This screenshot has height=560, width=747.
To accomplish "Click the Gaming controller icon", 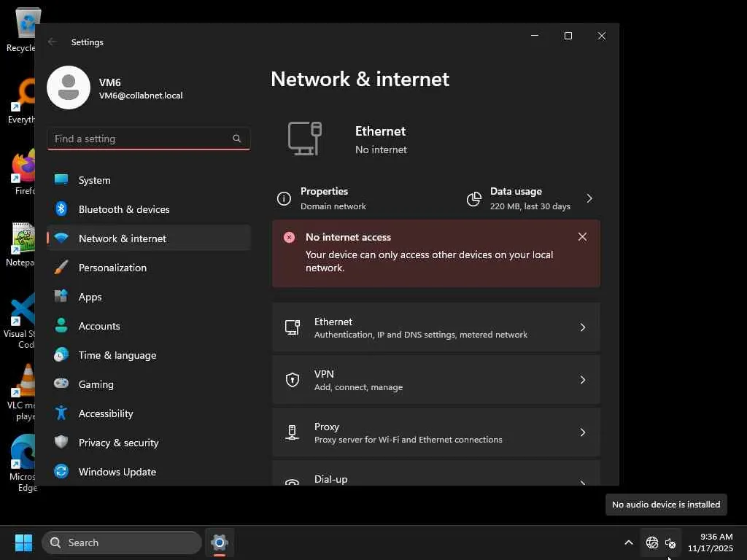I will pyautogui.click(x=62, y=384).
